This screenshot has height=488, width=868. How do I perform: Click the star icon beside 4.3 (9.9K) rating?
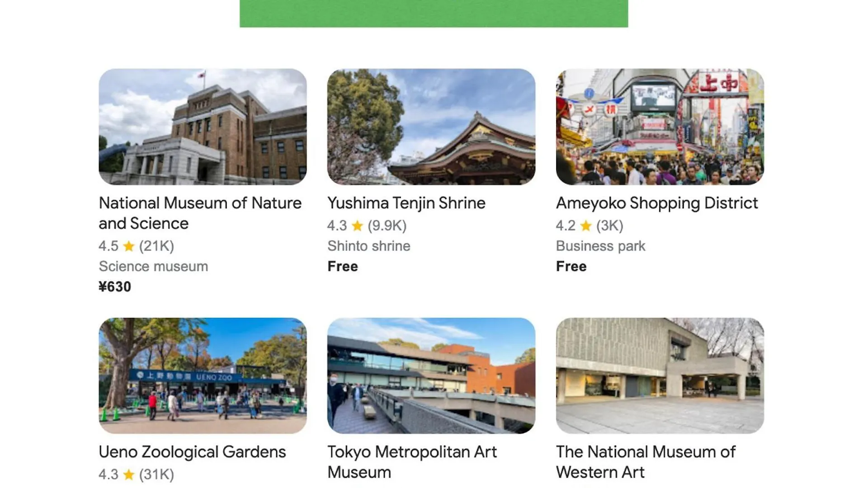[357, 225]
